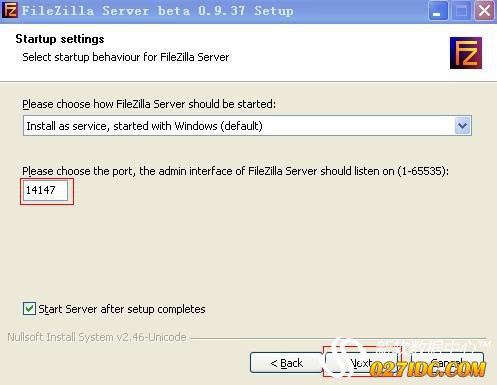
Task: Toggle 'Start Server after setup completes' checkbox
Action: [29, 309]
